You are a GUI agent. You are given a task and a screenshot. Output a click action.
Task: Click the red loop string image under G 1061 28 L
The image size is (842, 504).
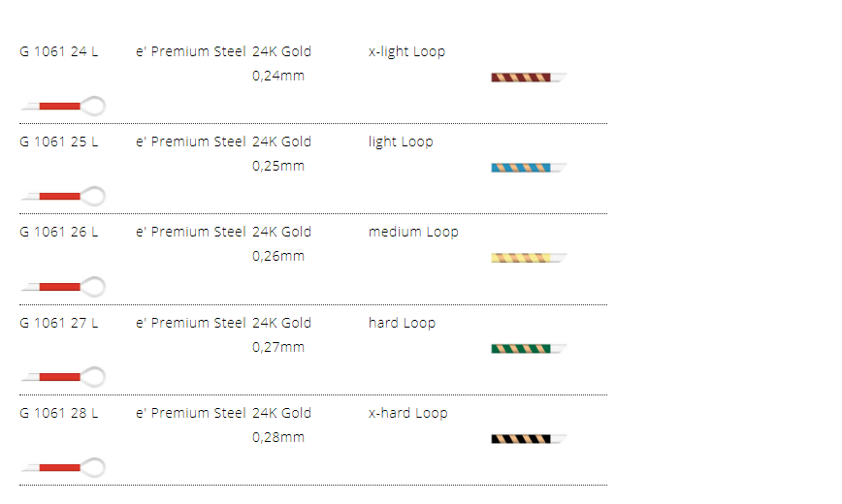point(63,467)
